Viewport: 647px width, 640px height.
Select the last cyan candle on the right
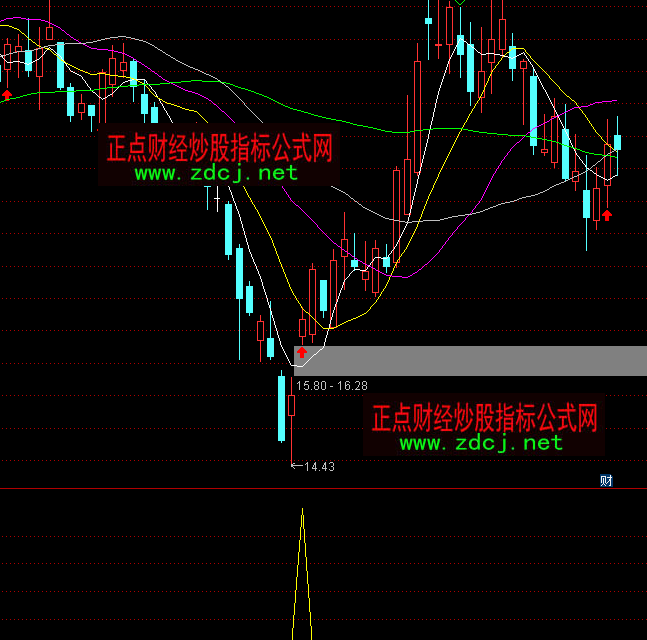tap(617, 142)
